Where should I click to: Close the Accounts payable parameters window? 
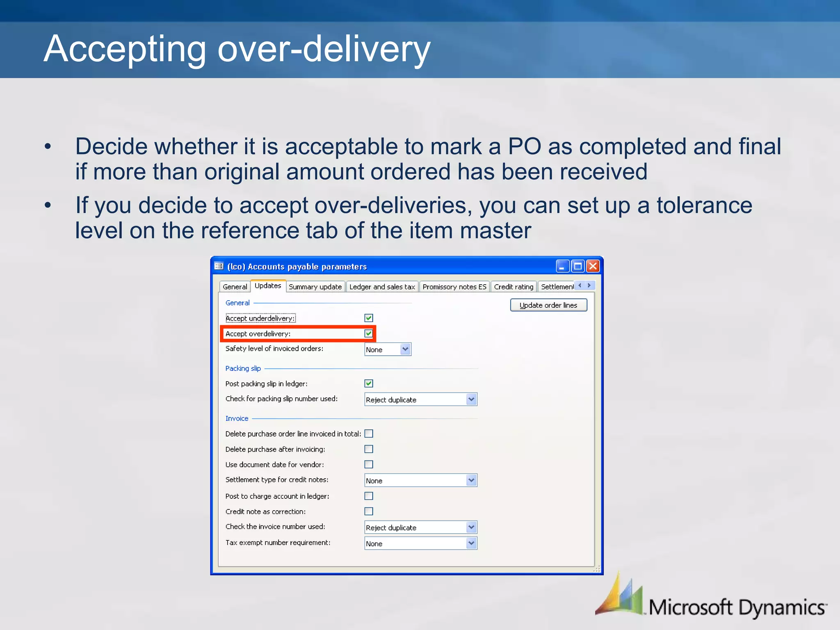(x=593, y=266)
